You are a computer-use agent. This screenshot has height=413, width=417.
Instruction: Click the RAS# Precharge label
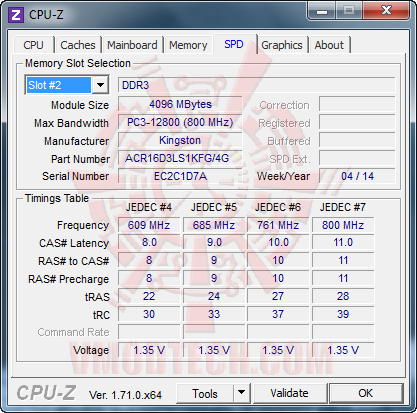point(69,279)
